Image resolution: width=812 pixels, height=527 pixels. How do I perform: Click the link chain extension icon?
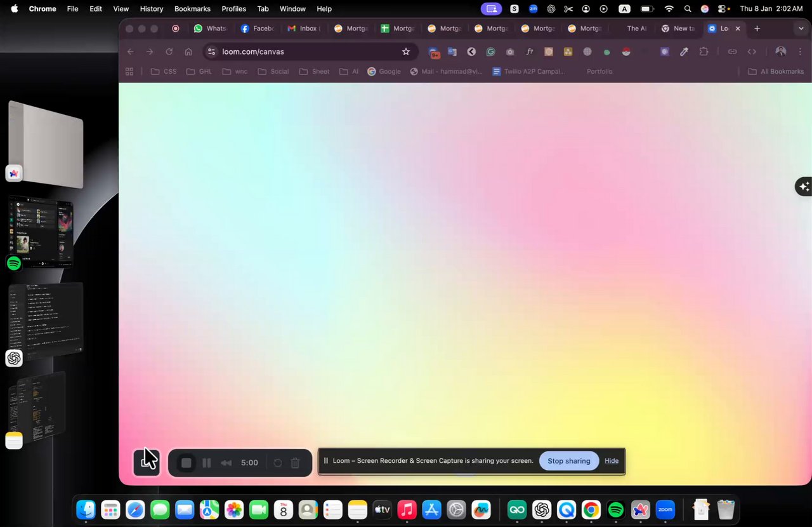[x=732, y=52]
